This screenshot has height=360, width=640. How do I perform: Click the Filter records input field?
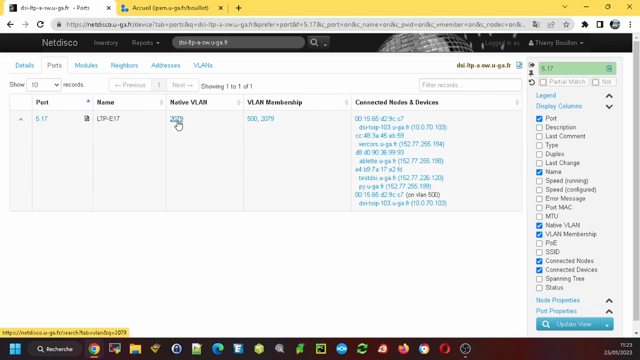pyautogui.click(x=470, y=85)
